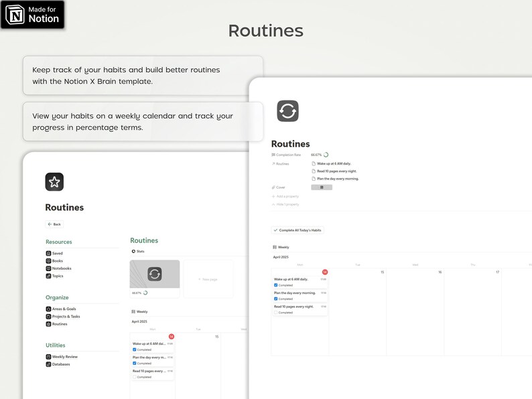The image size is (532, 399).
Task: Click the sync arrows page icon on the Routines detail page
Action: (x=287, y=111)
